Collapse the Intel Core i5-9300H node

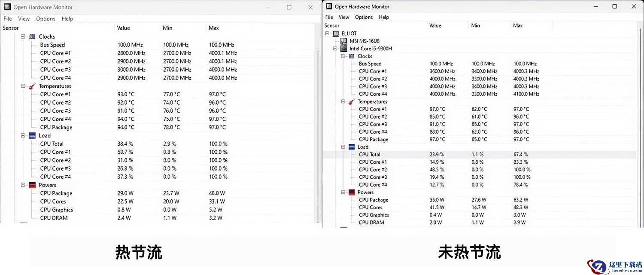tap(335, 49)
